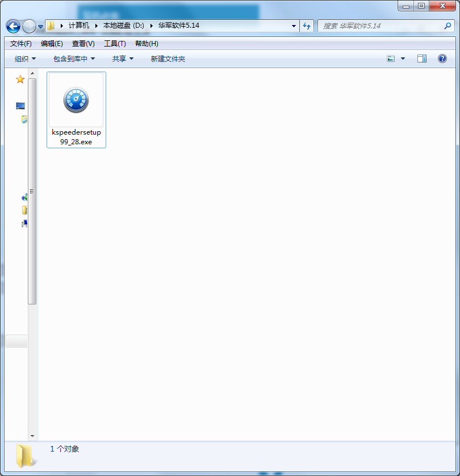Image resolution: width=460 pixels, height=476 pixels.
Task: Open the 查看(V) menu
Action: (x=83, y=44)
